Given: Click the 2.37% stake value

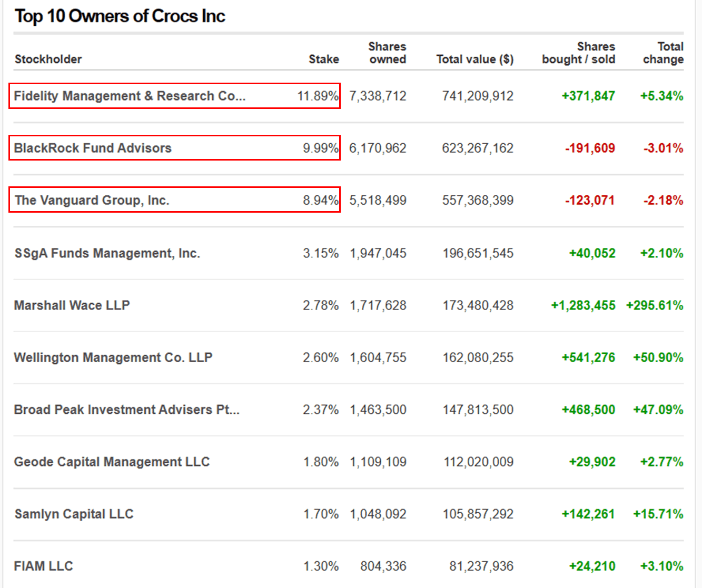Looking at the screenshot, I should click(321, 410).
